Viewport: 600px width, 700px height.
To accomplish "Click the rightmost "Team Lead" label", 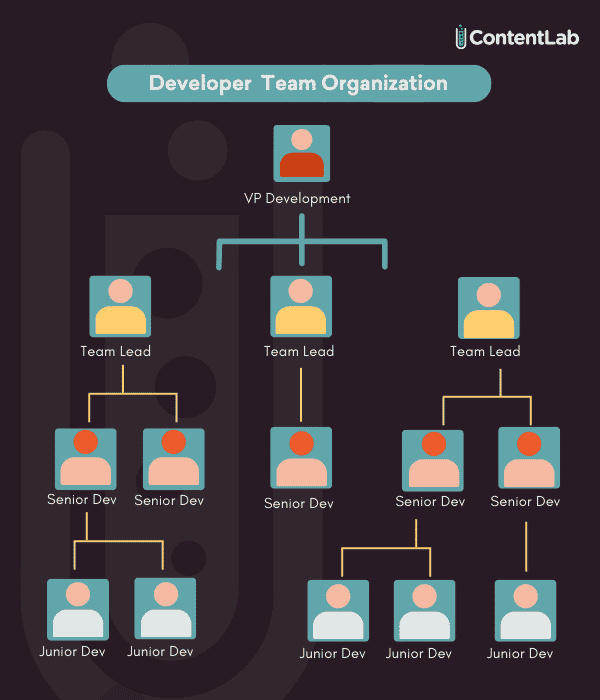I will coord(485,351).
